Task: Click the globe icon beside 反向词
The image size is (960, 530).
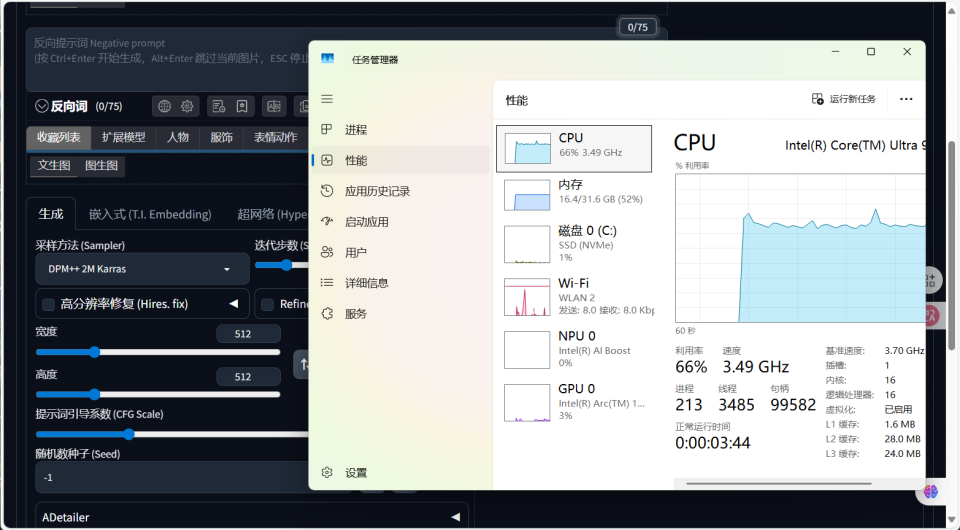Action: coord(164,106)
